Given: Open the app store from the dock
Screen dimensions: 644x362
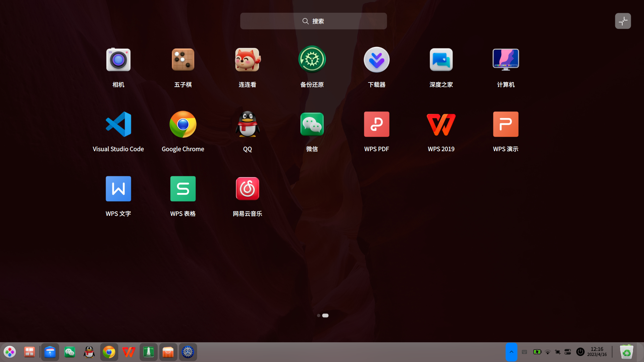Looking at the screenshot, I should click(x=168, y=352).
